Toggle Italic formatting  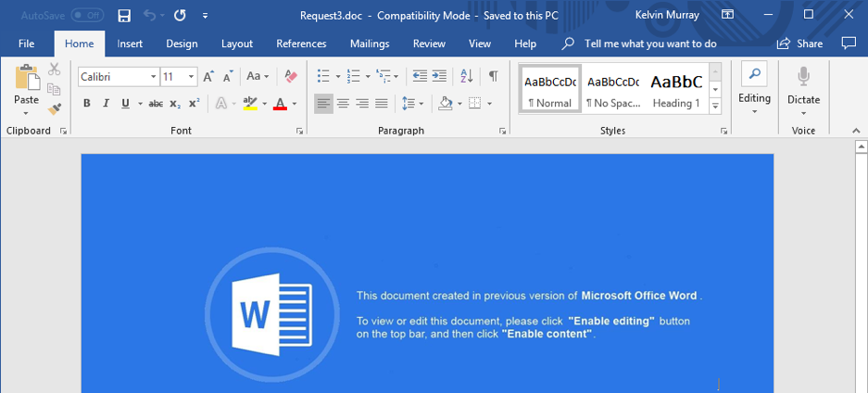(x=106, y=104)
